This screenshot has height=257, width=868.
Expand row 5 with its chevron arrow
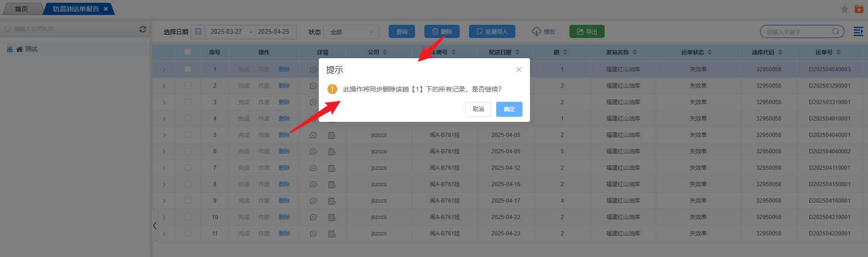coord(164,135)
